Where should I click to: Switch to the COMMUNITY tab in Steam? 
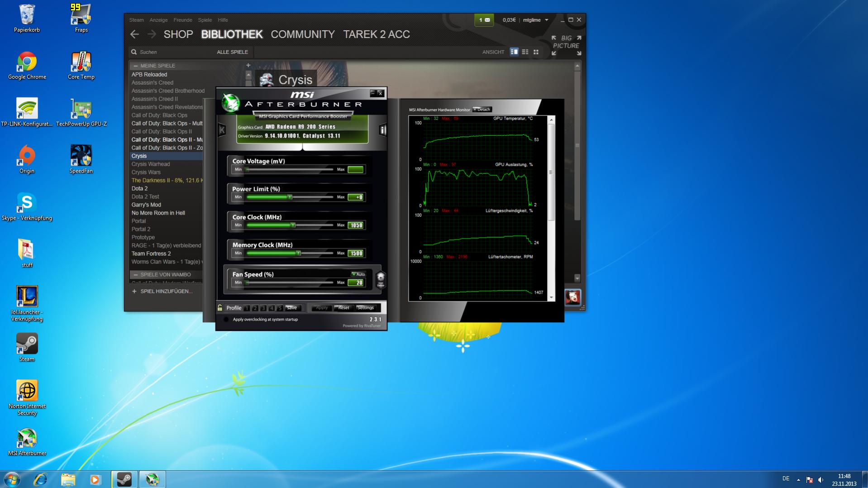pos(303,34)
